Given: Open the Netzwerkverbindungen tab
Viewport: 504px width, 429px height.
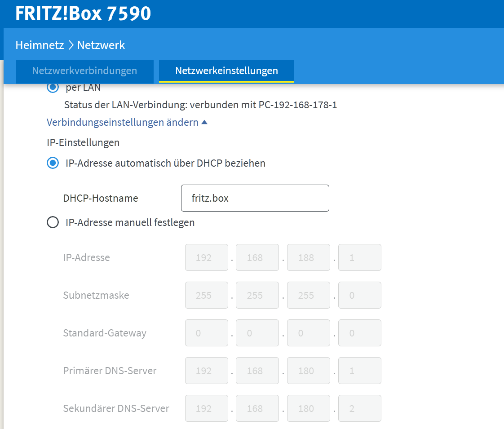Looking at the screenshot, I should tap(84, 71).
